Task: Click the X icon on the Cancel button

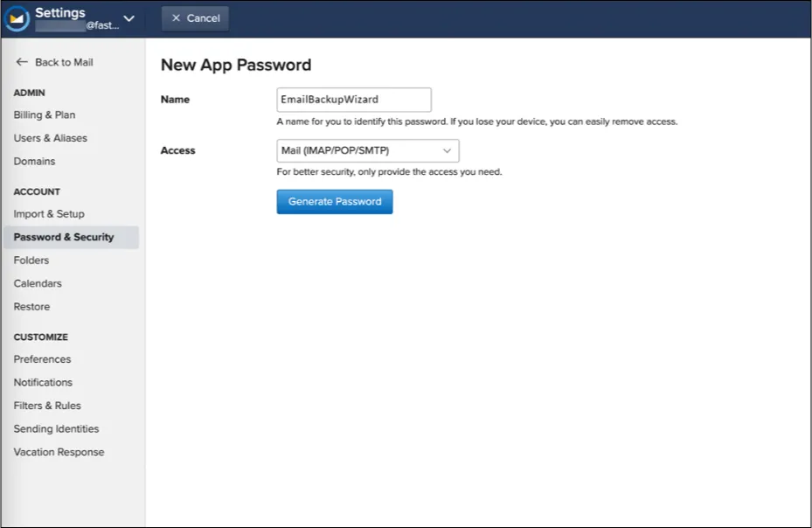Action: pyautogui.click(x=176, y=18)
